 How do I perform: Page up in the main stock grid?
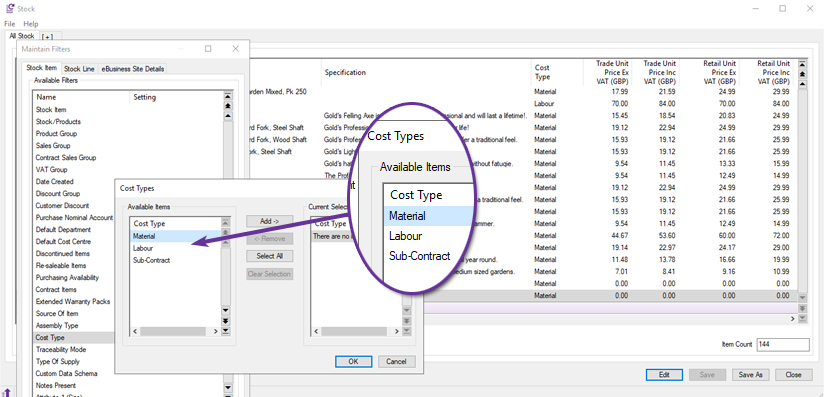[802, 74]
